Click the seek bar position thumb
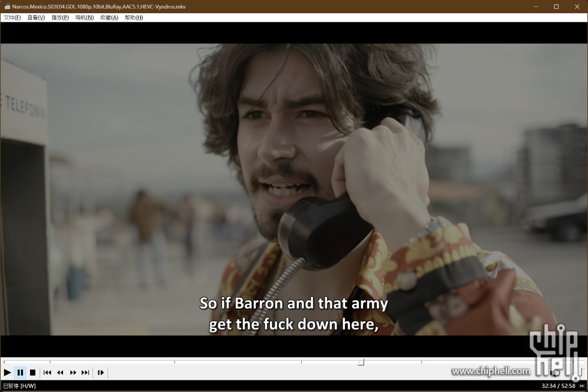 coord(361,362)
